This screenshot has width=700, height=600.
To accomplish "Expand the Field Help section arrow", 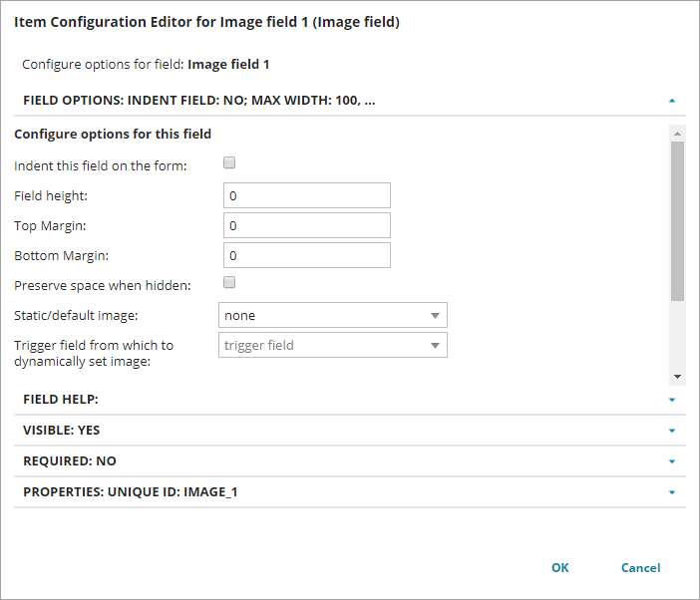I will pos(672,400).
